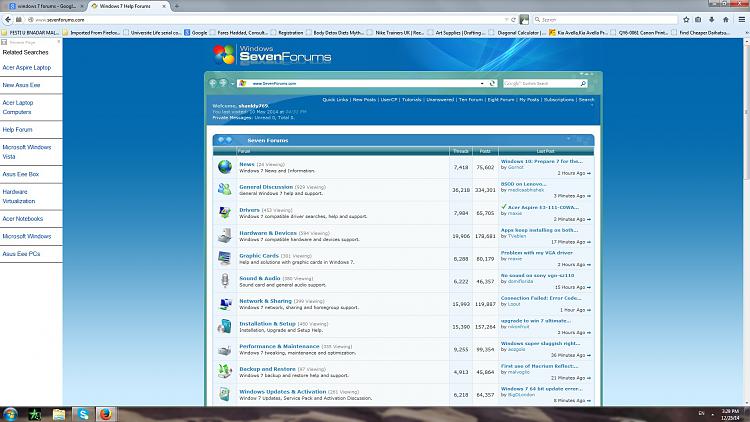Click the Hardware & Devices icon

click(x=225, y=235)
